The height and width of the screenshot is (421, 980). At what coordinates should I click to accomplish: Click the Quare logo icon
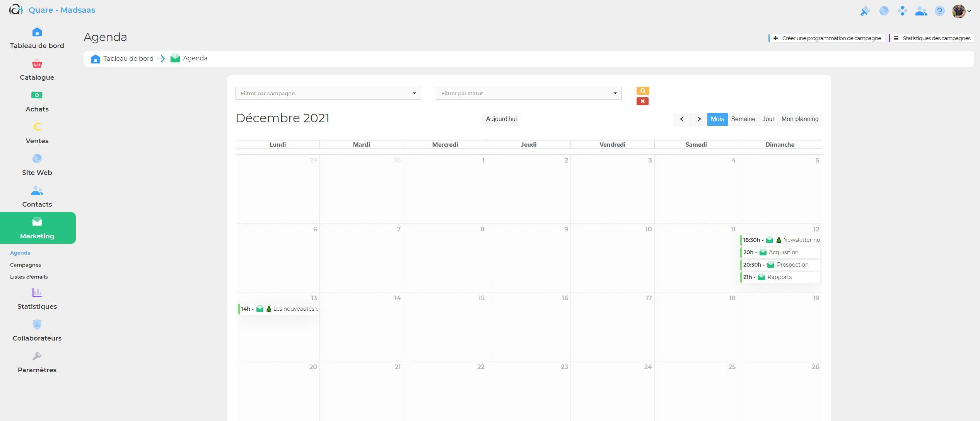click(x=16, y=10)
